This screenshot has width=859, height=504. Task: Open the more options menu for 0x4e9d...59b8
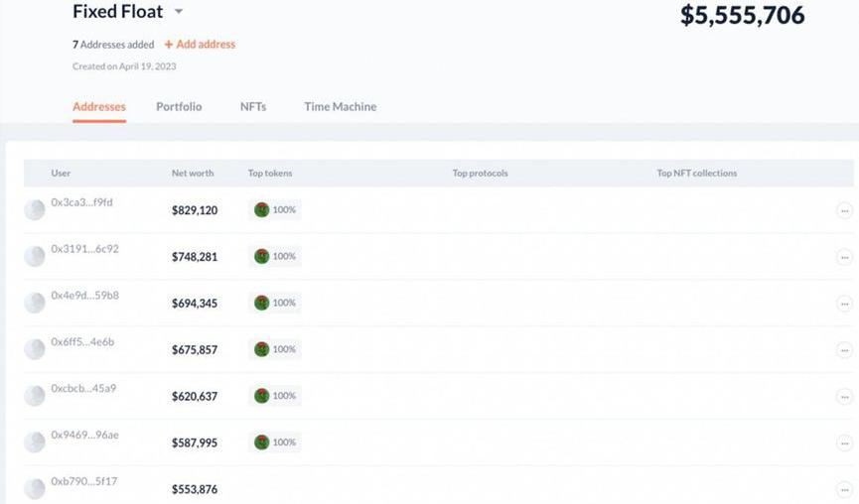click(844, 304)
